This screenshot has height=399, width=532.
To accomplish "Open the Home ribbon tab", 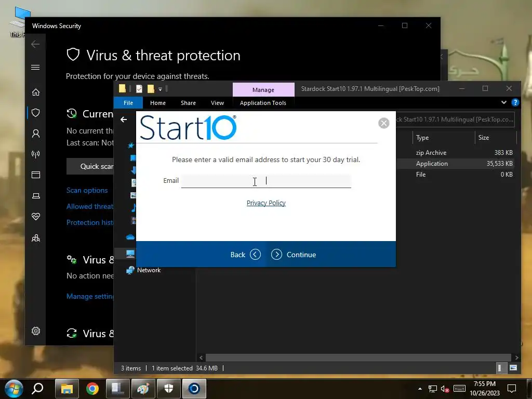I will pyautogui.click(x=158, y=103).
